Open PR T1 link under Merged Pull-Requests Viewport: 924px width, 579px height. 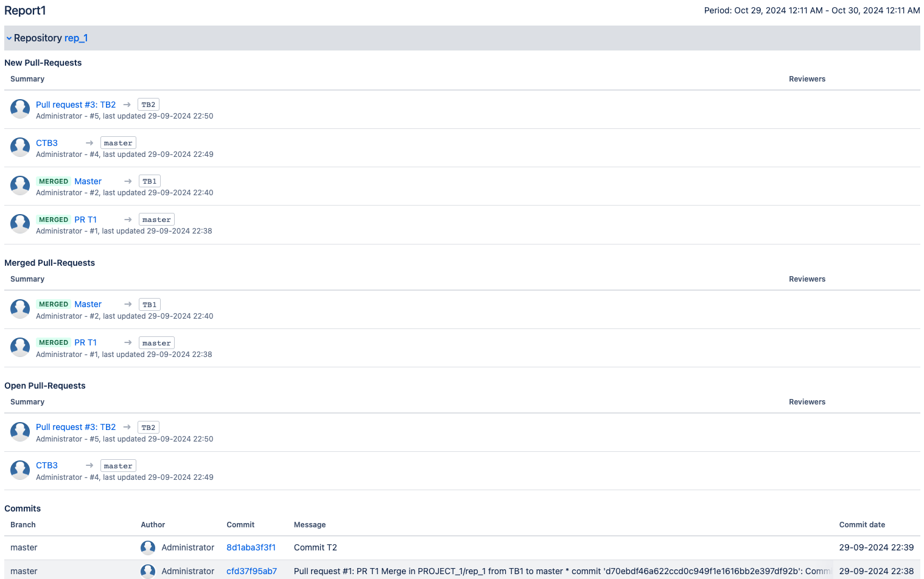[85, 342]
